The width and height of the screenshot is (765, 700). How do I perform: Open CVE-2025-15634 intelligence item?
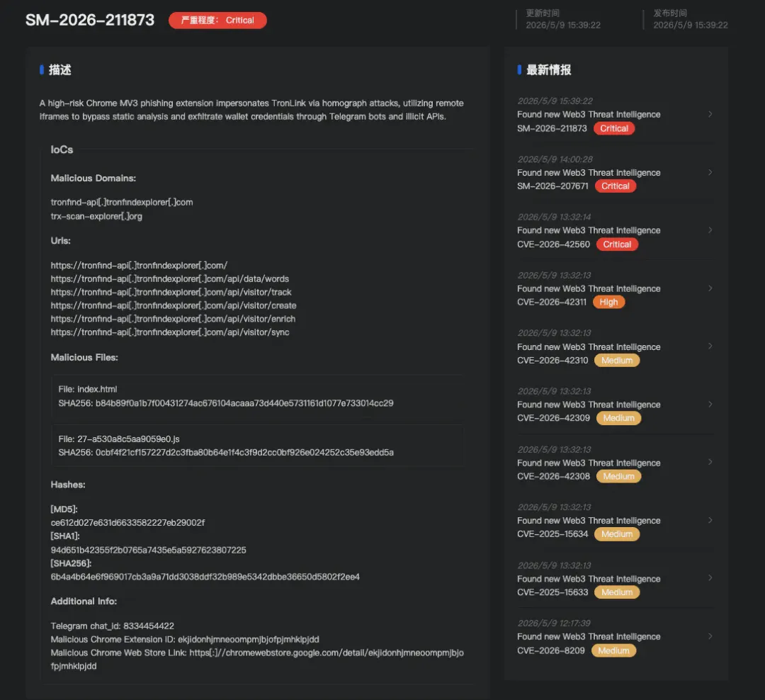pos(616,520)
